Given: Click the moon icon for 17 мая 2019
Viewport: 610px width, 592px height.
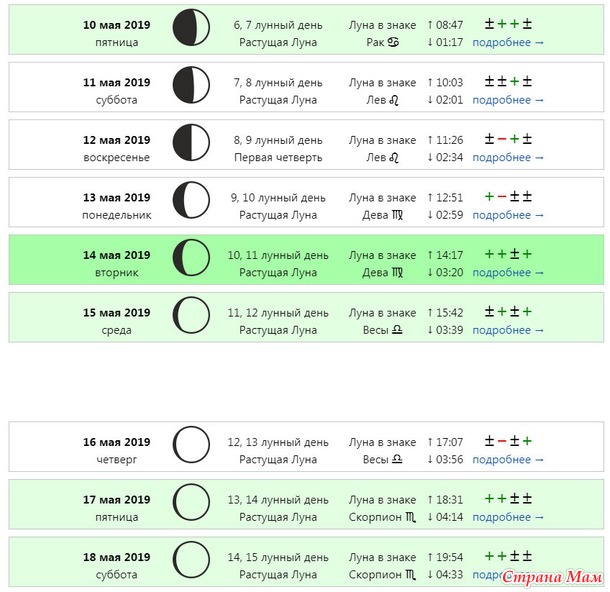Looking at the screenshot, I should click(x=191, y=502).
